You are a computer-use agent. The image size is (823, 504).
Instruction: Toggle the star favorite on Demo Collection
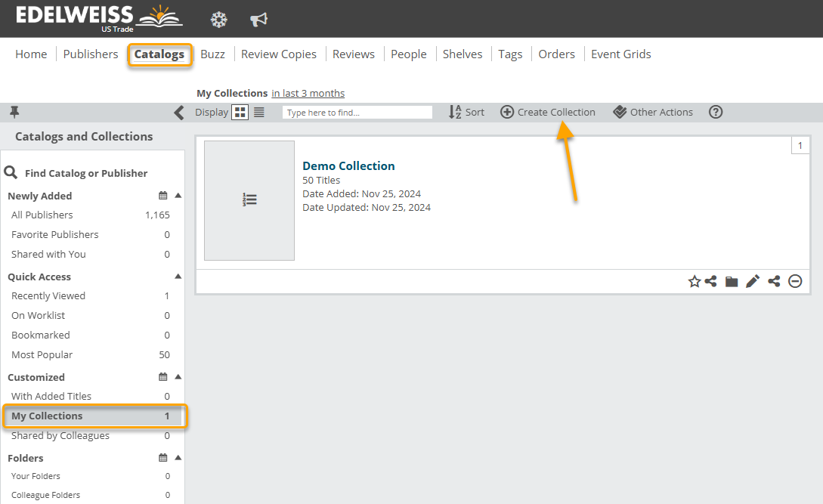click(695, 281)
